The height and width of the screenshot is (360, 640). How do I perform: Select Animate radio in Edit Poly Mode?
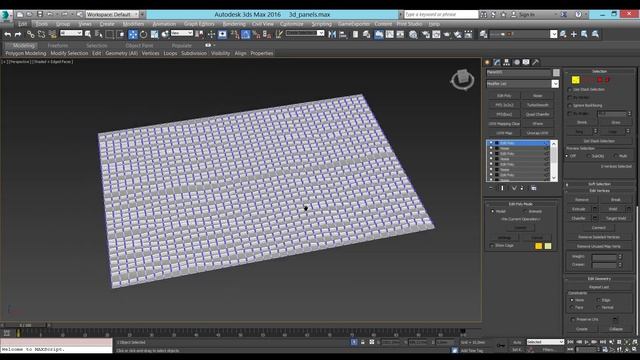coord(525,211)
